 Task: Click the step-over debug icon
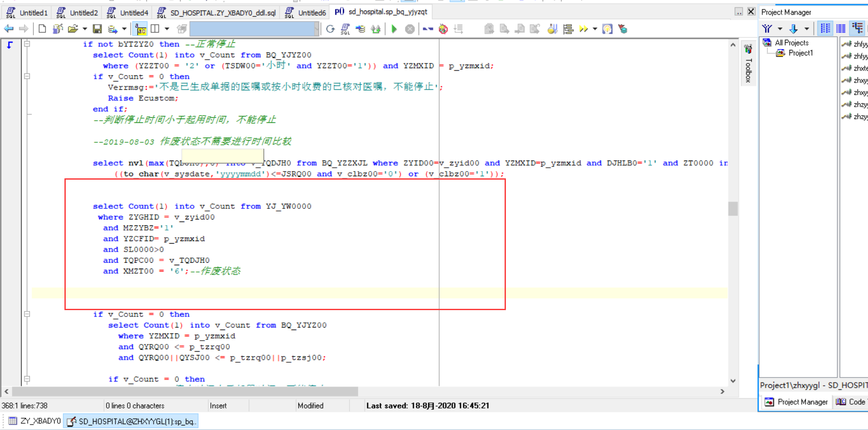pos(428,29)
